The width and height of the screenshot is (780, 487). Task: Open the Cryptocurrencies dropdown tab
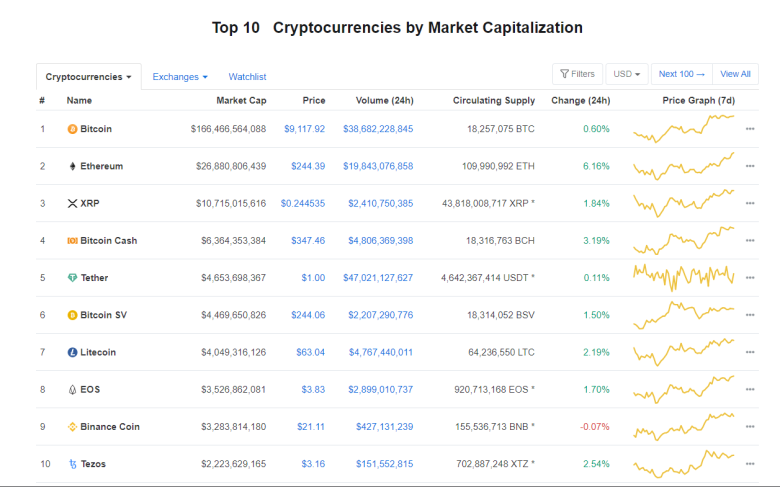click(x=89, y=77)
